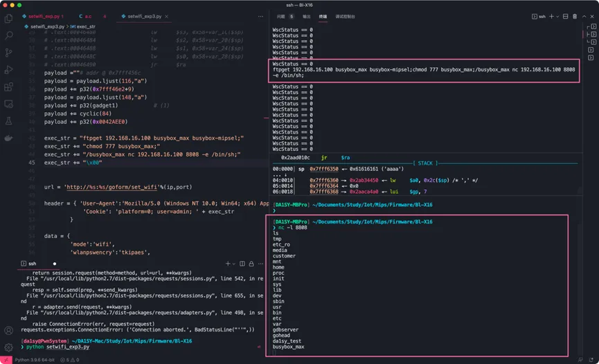Open the Extensions view
The width and height of the screenshot is (599, 364).
pos(8,87)
